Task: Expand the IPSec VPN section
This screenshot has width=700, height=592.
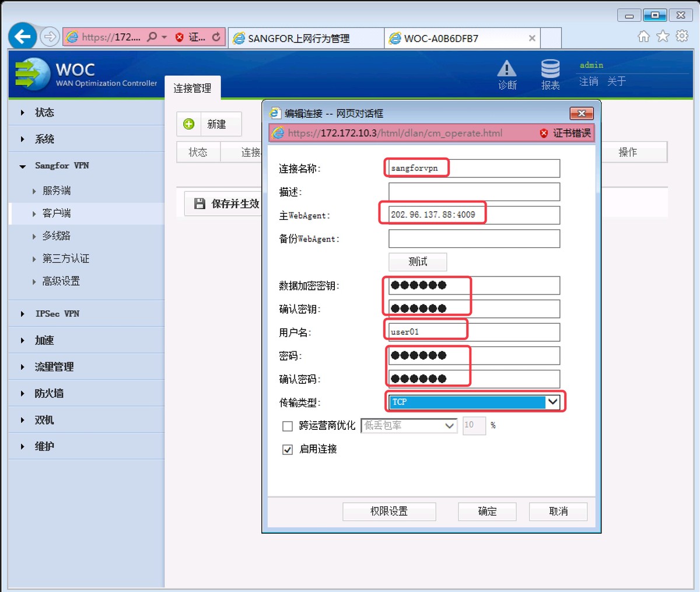Action: point(86,314)
